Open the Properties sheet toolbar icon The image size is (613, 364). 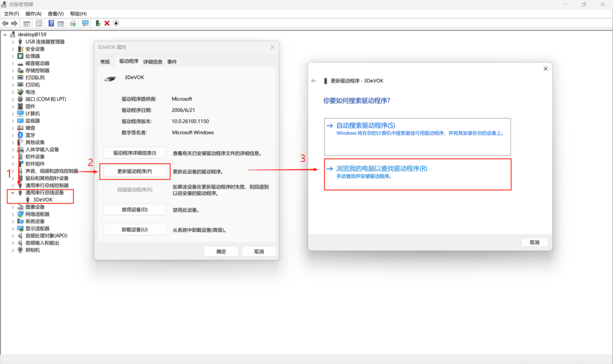click(39, 23)
